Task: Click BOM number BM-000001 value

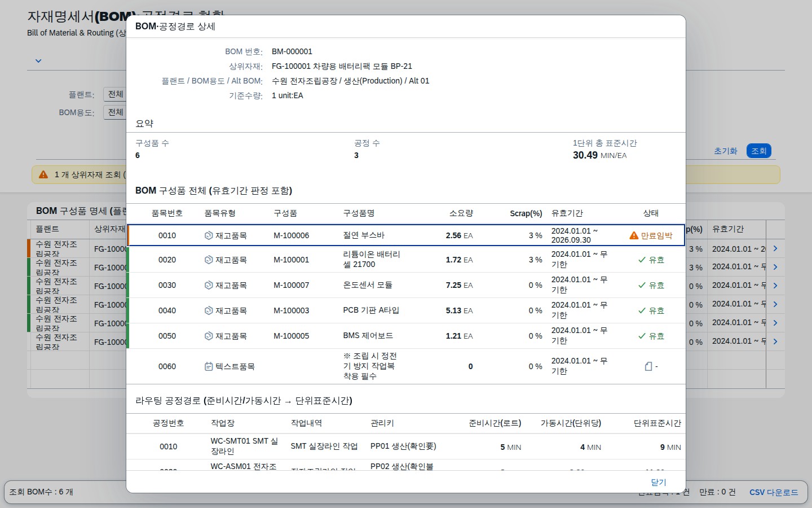Action: click(x=292, y=51)
